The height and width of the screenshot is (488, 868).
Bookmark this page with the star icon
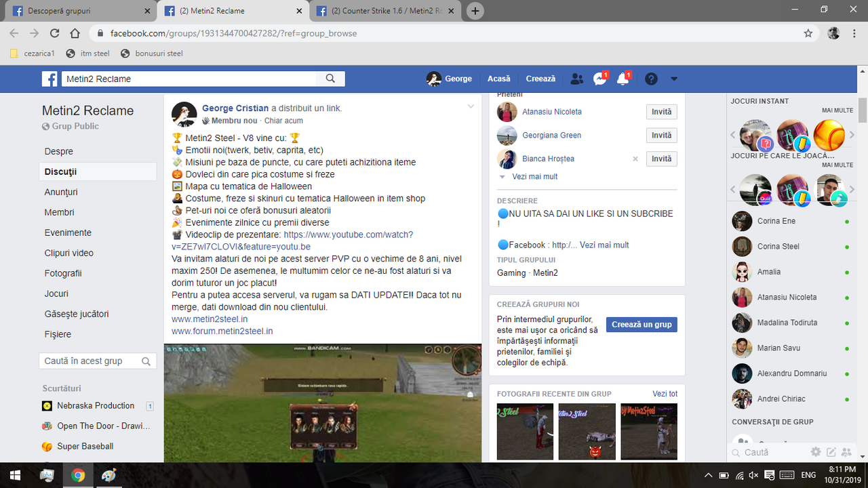point(808,33)
